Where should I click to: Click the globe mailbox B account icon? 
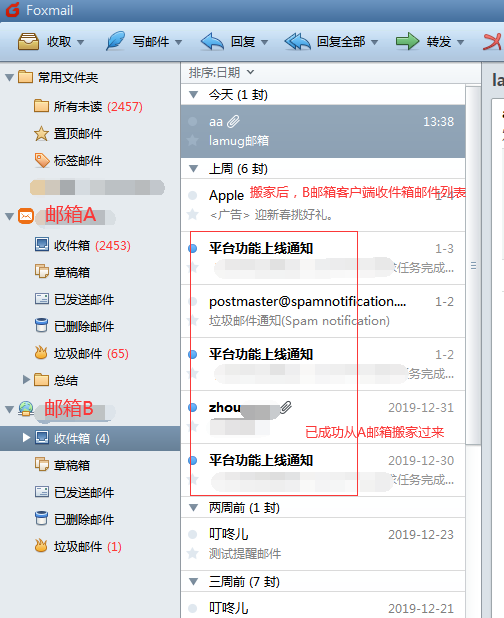point(26,409)
